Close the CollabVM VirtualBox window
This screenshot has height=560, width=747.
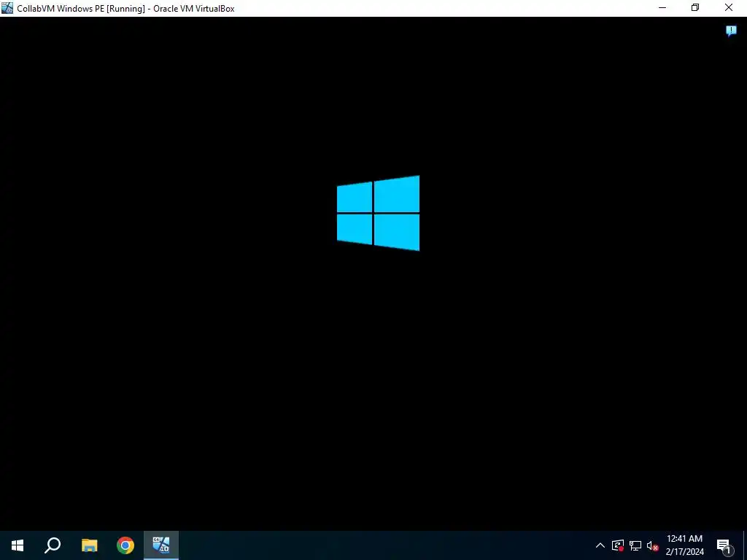(x=729, y=8)
